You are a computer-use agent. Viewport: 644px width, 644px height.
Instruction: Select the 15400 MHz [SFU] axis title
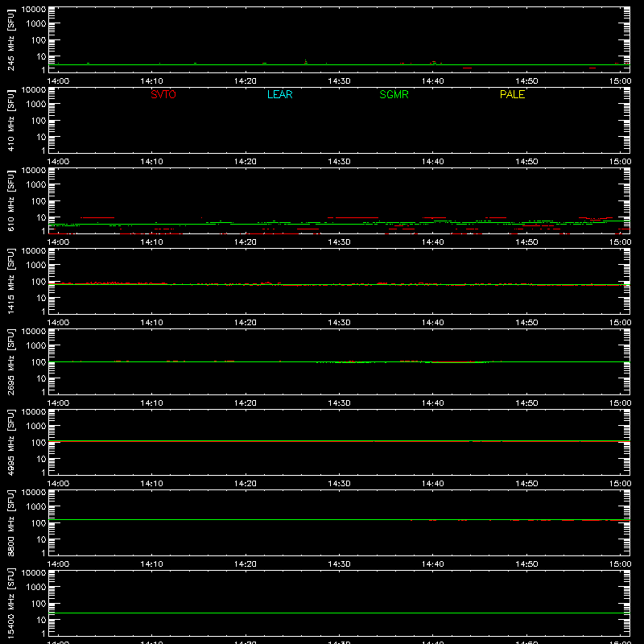click(x=11, y=603)
